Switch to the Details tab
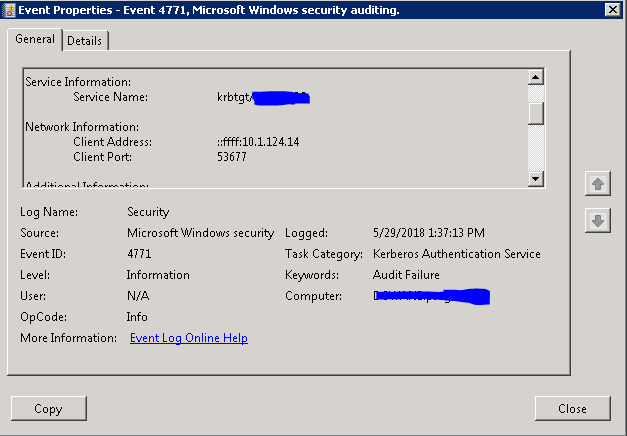 pyautogui.click(x=87, y=40)
